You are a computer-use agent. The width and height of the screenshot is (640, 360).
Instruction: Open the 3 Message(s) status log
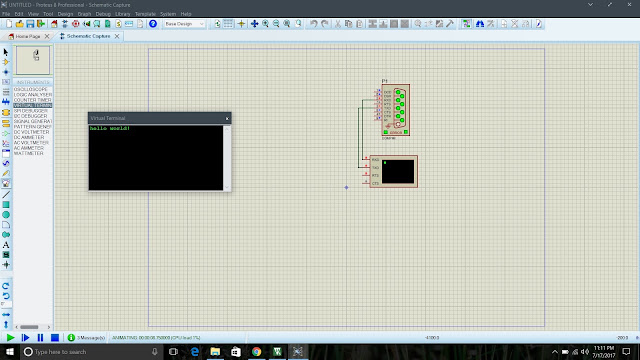point(87,338)
